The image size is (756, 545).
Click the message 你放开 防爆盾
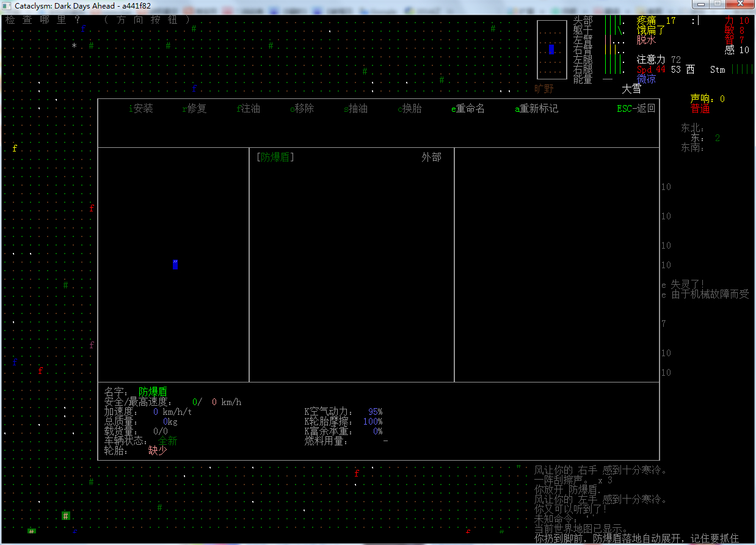pos(567,490)
